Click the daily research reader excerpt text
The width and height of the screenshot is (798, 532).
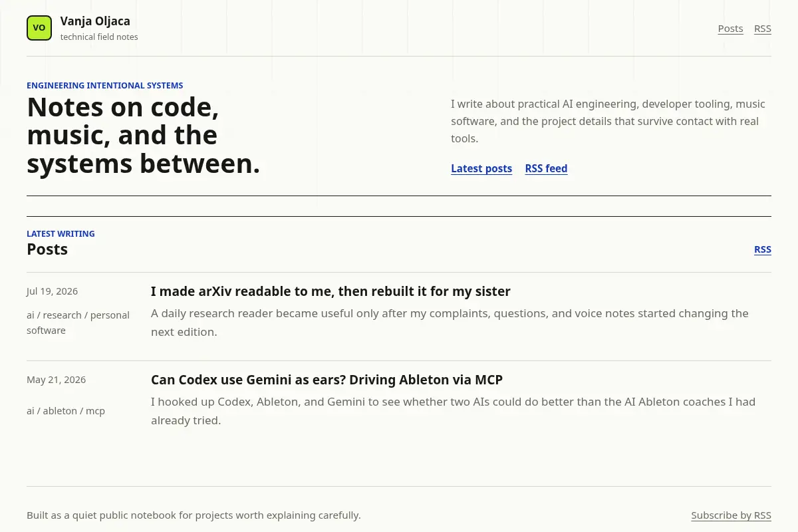[450, 323]
